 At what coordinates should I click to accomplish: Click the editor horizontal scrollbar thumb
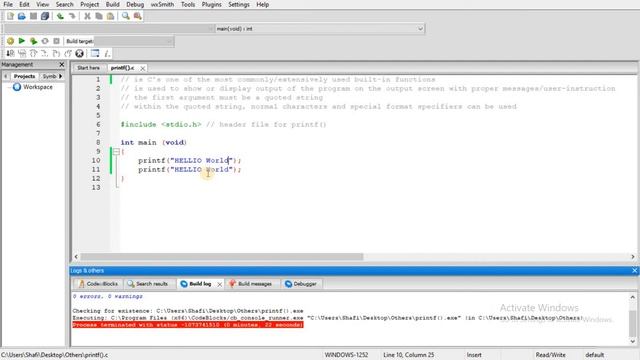222,257
